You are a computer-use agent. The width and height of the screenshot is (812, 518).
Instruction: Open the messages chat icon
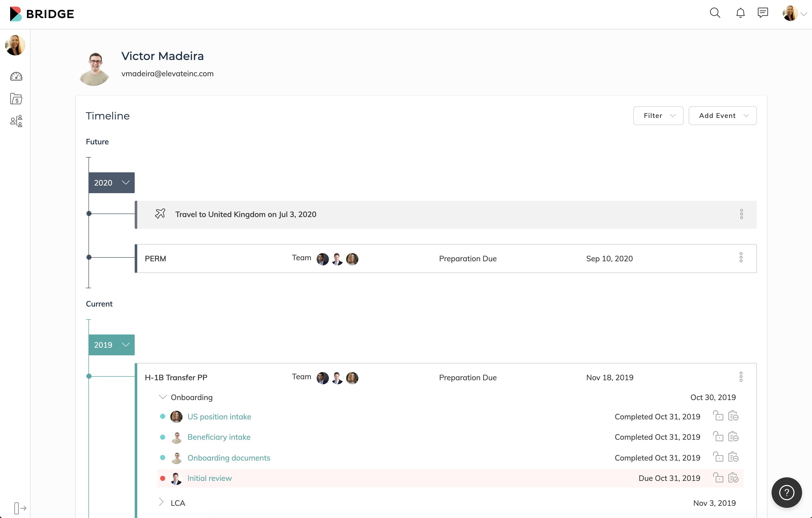click(763, 13)
